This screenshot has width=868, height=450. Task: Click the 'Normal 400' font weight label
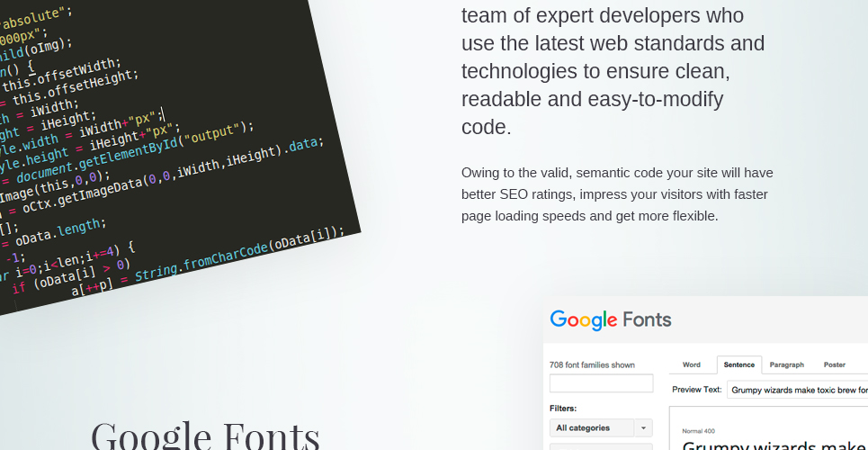pyautogui.click(x=698, y=430)
